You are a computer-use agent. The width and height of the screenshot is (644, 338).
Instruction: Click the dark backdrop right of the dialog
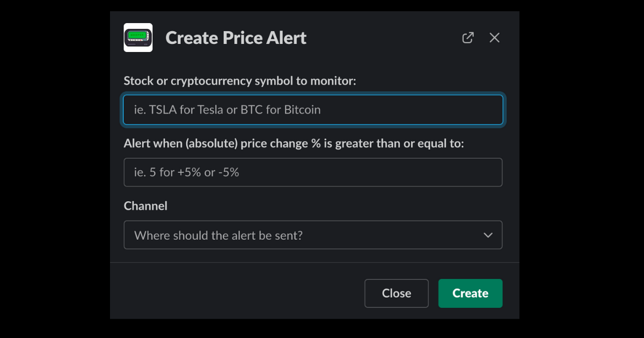click(x=582, y=169)
